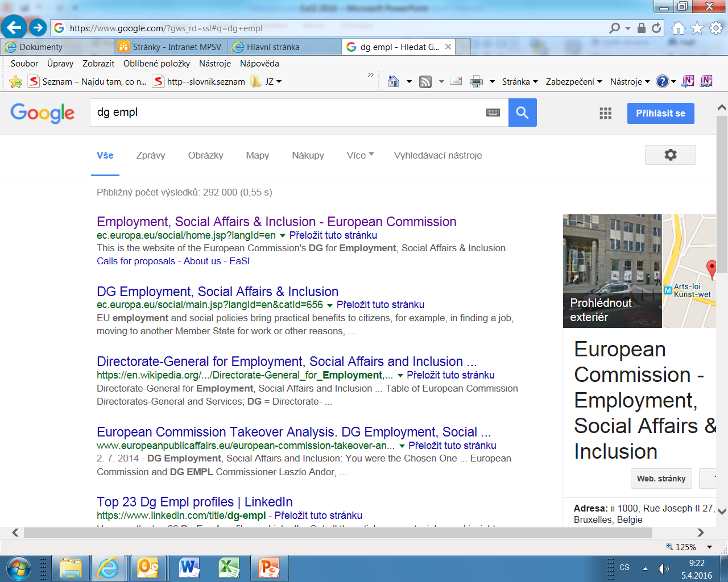Expand the Více search filter dropdown
Image resolution: width=728 pixels, height=582 pixels.
pyautogui.click(x=360, y=155)
